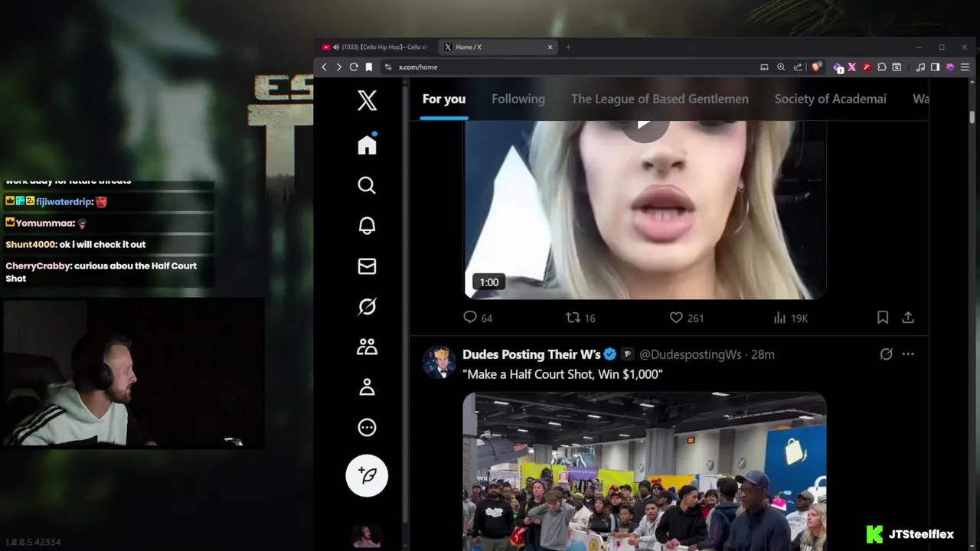Switch to League of Based Gentlemen tab
The image size is (980, 551).
tap(660, 99)
